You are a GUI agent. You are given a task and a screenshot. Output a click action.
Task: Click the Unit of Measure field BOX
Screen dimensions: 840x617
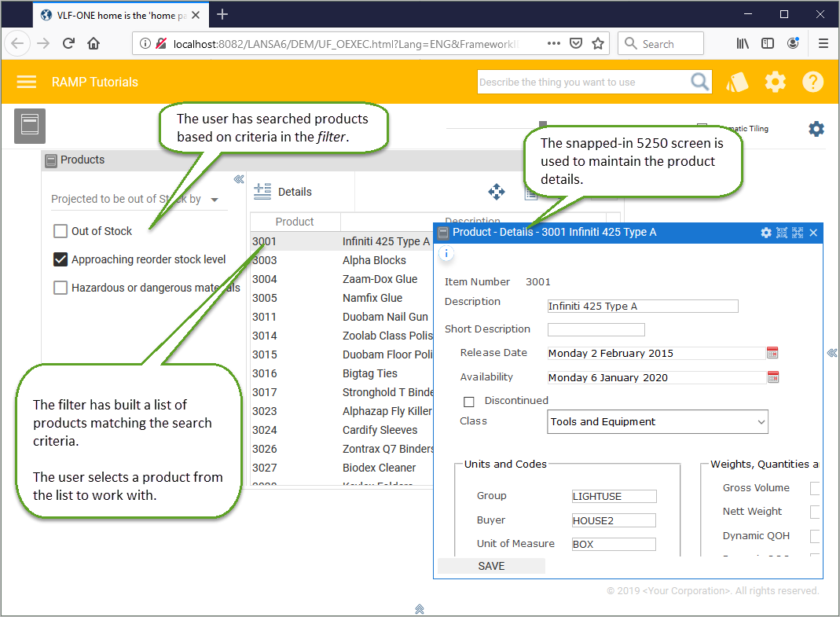click(614, 544)
